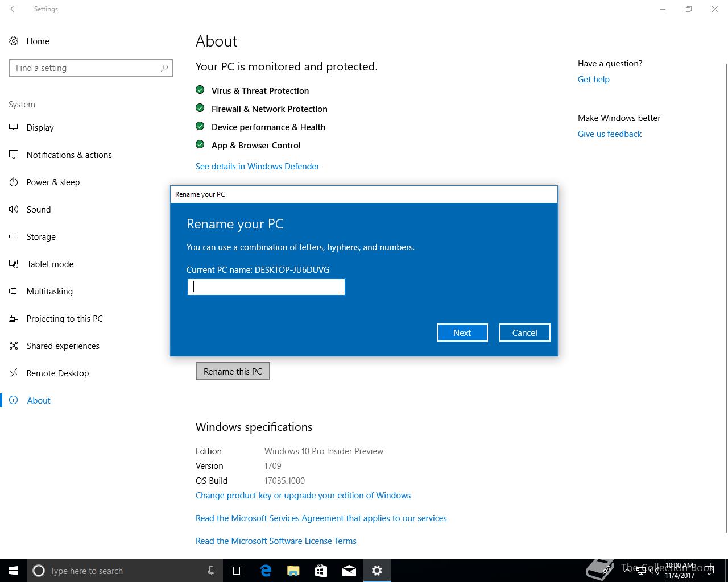Click the Sound speaker icon
The height and width of the screenshot is (582, 728).
(x=14, y=209)
